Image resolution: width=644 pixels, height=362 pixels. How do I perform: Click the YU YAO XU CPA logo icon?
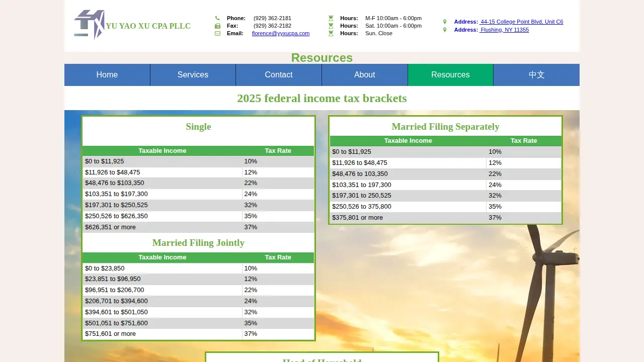89,25
